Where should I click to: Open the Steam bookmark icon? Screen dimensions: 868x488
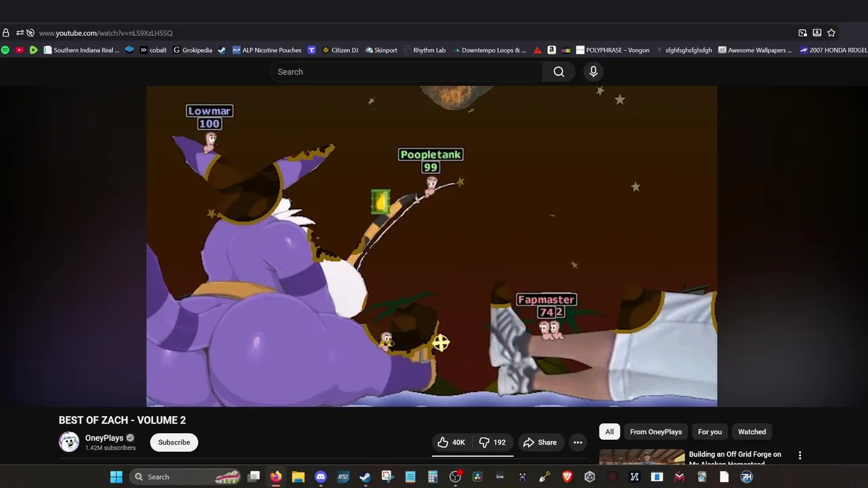pos(222,50)
